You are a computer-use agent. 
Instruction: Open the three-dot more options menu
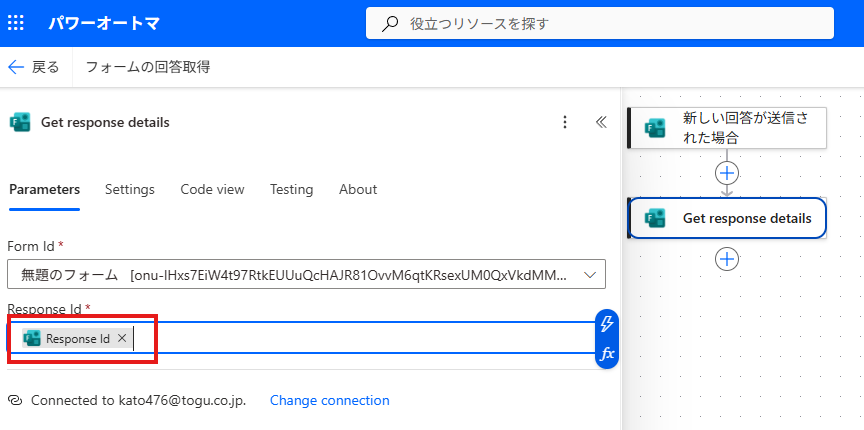click(x=564, y=122)
